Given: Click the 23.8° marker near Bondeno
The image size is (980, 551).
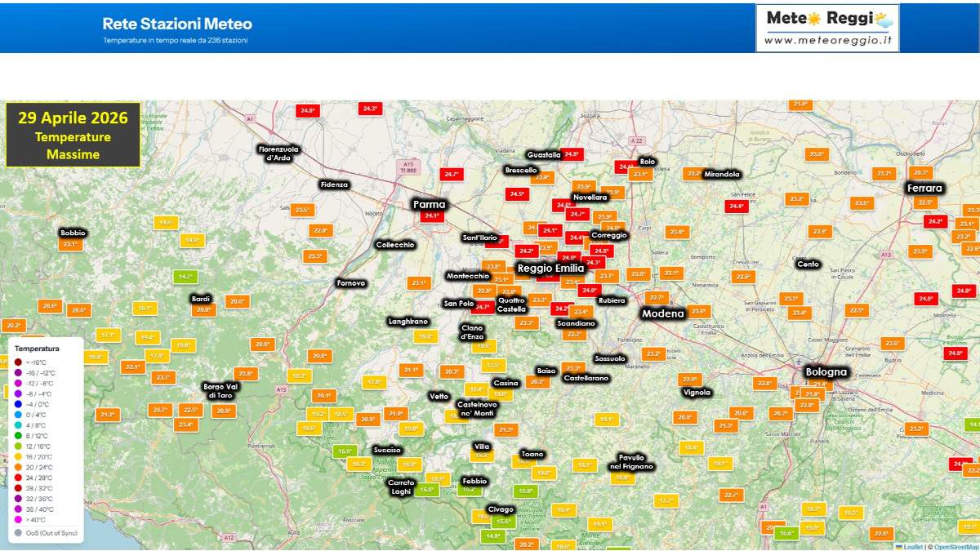Looking at the screenshot, I should (817, 154).
